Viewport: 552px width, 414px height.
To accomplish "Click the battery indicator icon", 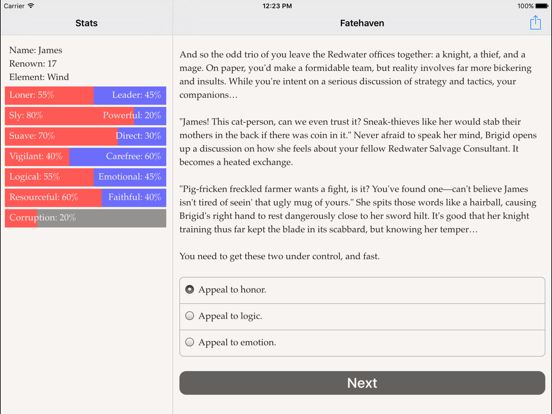I will (542, 6).
